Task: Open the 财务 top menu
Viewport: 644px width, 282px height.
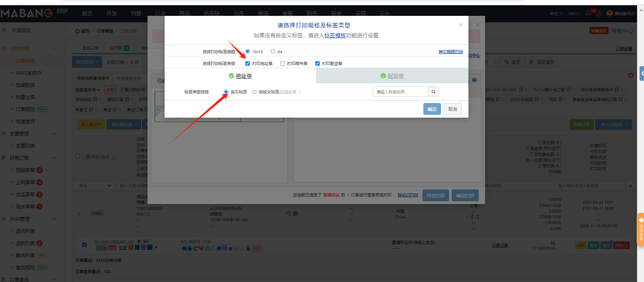Action: 312,13
